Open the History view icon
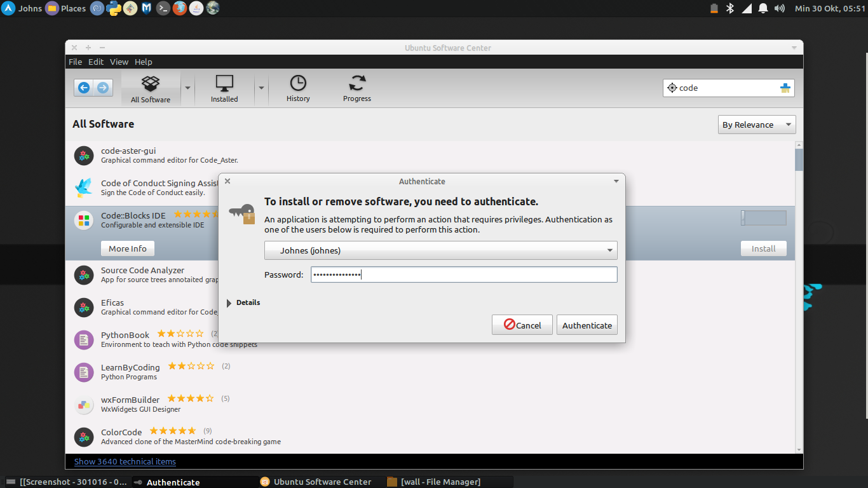This screenshot has width=868, height=488. pos(297,83)
